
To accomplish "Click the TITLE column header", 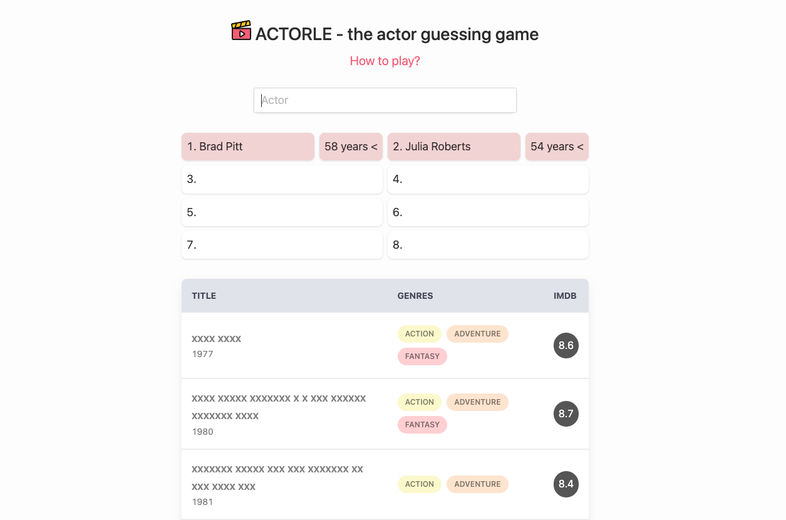I will pyautogui.click(x=204, y=296).
